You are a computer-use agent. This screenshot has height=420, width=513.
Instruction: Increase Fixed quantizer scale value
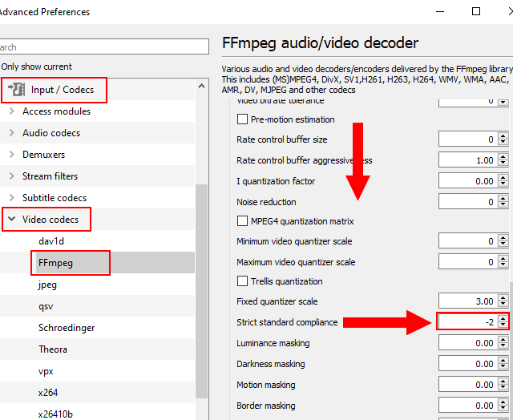coord(503,297)
